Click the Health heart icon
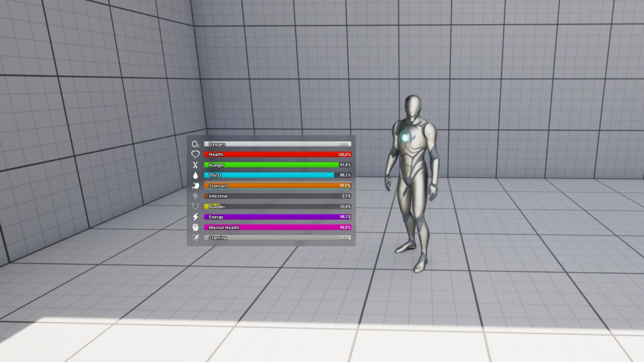Viewport: 644px width, 362px height. (x=195, y=154)
